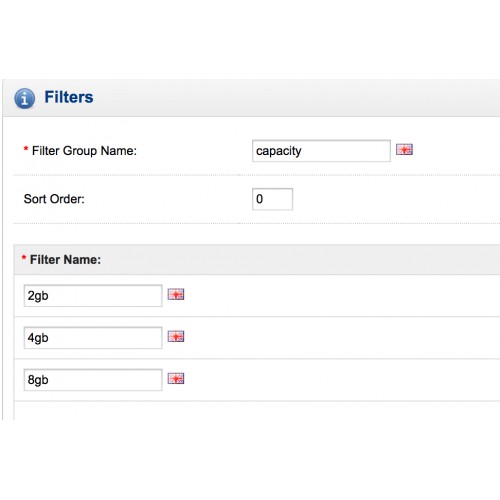The height and width of the screenshot is (500, 500).
Task: Click the Sort Order label
Action: point(54,199)
